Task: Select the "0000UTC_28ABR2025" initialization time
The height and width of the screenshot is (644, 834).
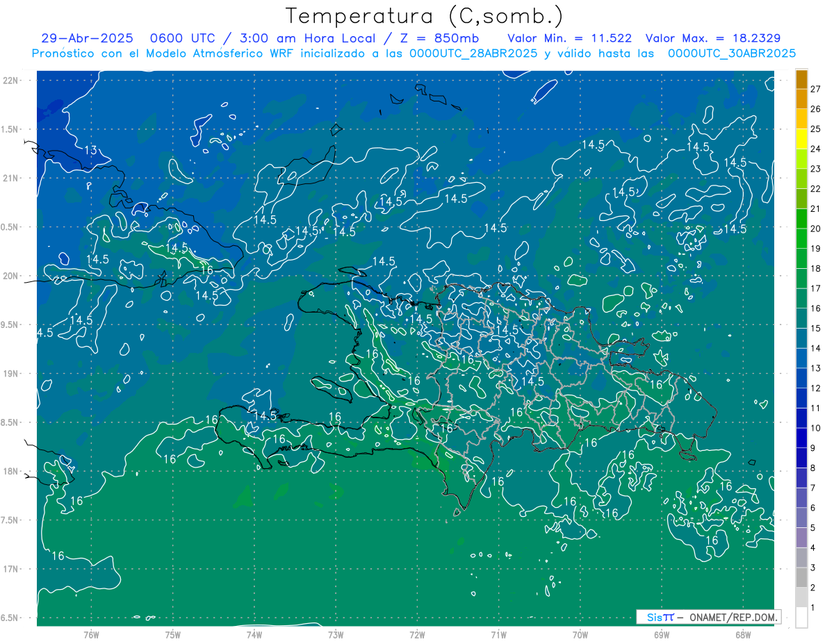Action: coord(473,53)
